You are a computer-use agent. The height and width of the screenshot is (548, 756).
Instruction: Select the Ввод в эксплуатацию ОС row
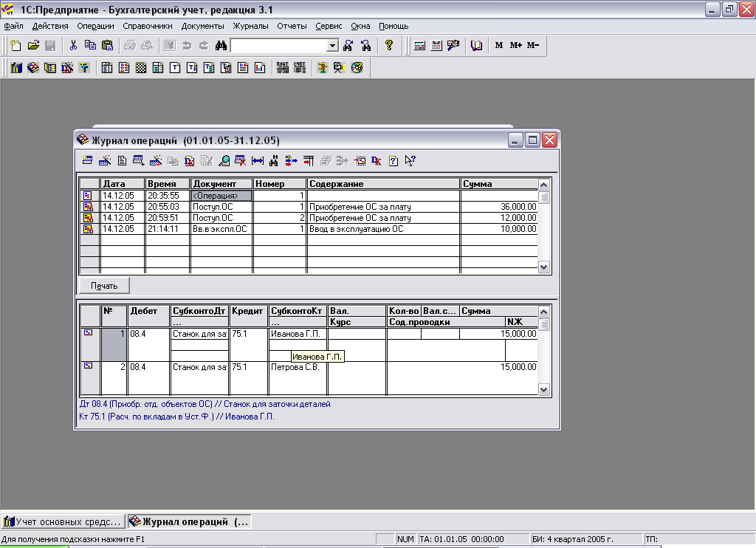309,229
